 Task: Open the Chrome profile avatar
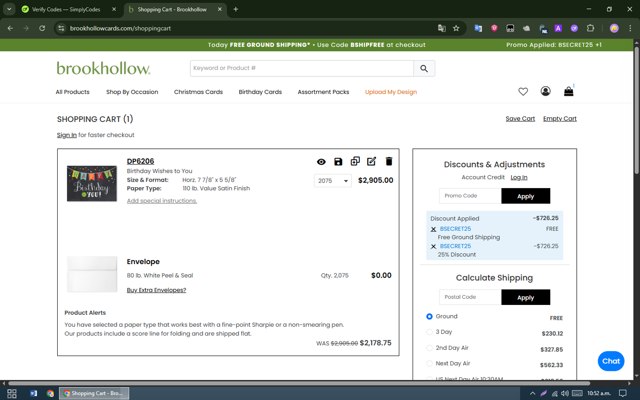tap(614, 28)
